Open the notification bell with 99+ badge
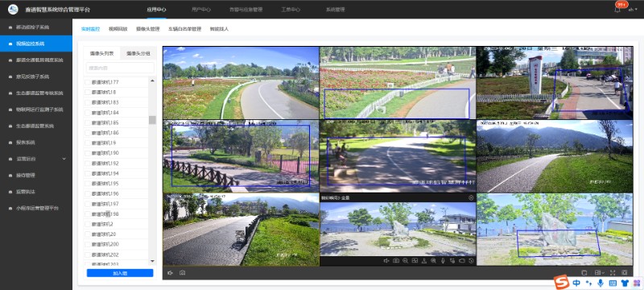 (x=617, y=9)
